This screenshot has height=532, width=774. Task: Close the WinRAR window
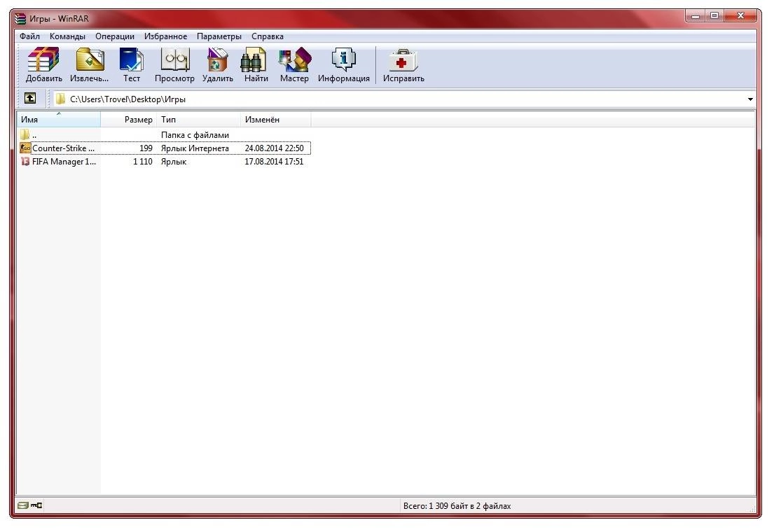740,16
